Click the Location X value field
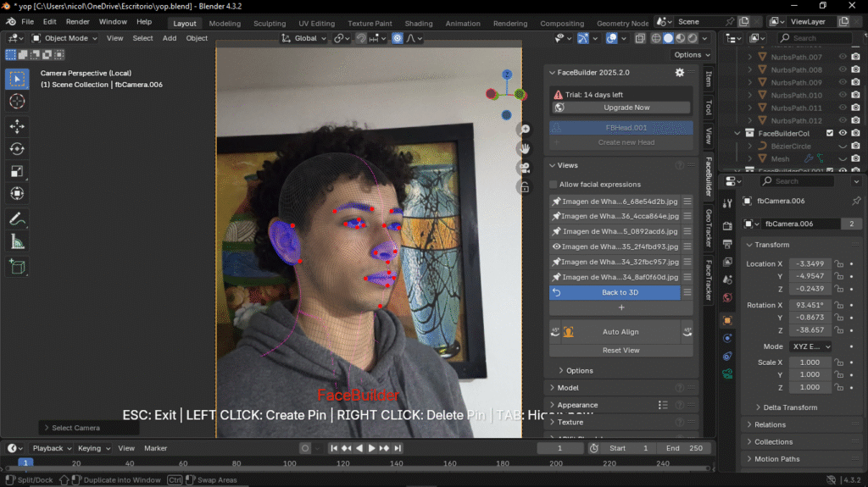This screenshot has width=868, height=487. [x=810, y=263]
